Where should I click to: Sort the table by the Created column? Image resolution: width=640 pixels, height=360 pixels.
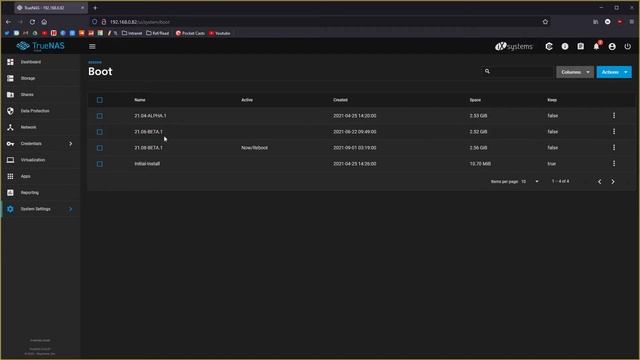pyautogui.click(x=340, y=100)
